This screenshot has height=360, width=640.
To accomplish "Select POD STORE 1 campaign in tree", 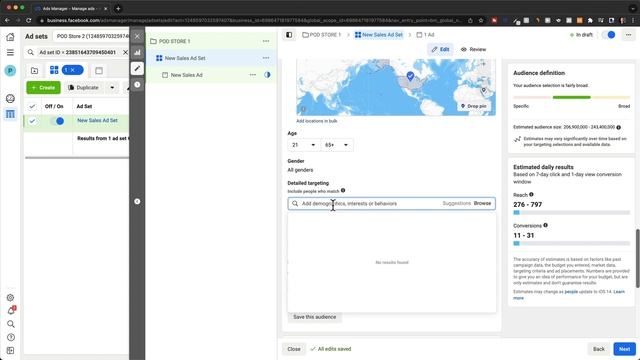I will (x=174, y=41).
